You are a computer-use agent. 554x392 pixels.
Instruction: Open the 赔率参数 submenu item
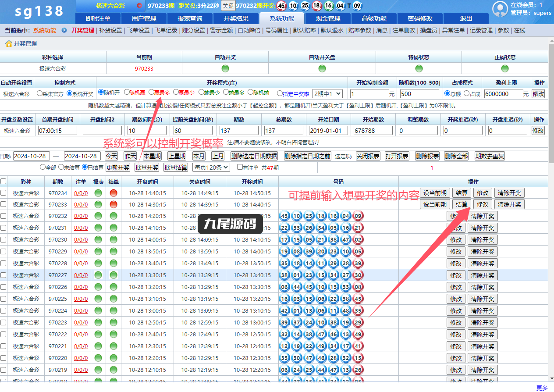click(x=360, y=31)
